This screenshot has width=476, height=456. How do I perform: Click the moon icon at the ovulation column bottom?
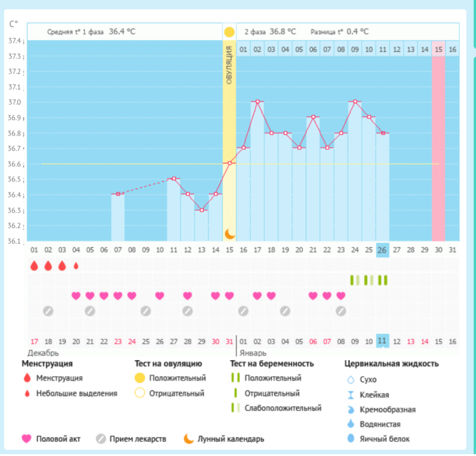[x=229, y=233]
